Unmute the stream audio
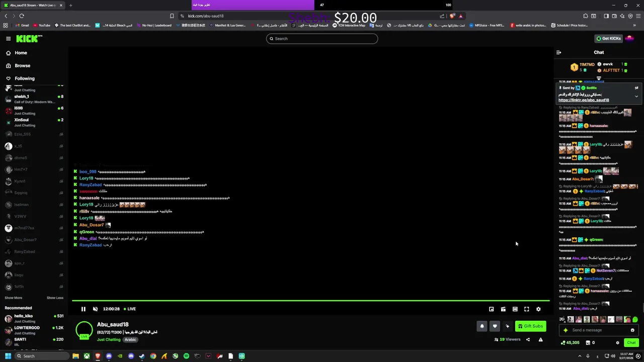Image resolution: width=644 pixels, height=362 pixels. (x=95, y=309)
